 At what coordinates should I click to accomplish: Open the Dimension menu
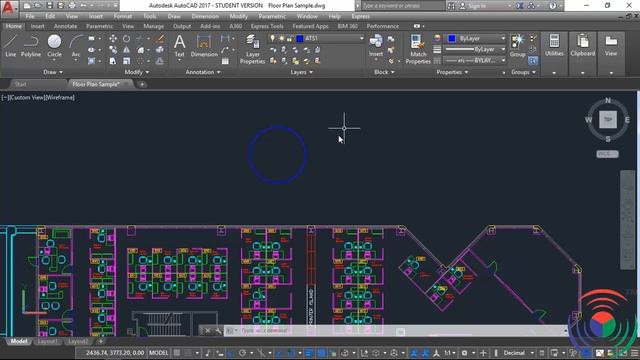205,16
